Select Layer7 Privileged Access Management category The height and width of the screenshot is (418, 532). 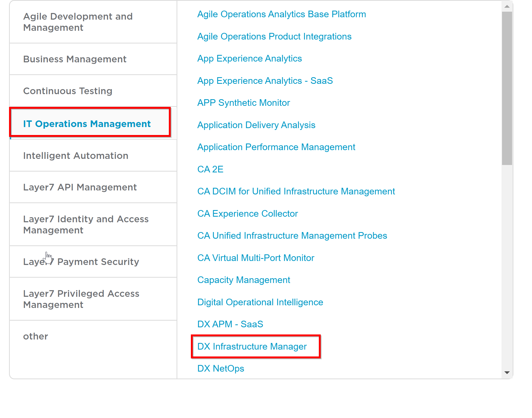(81, 299)
